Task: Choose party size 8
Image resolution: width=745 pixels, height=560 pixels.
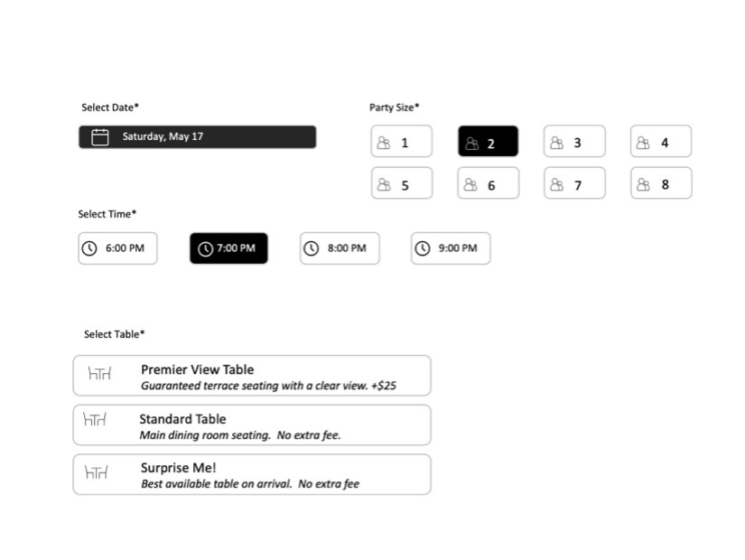Action: (x=661, y=183)
